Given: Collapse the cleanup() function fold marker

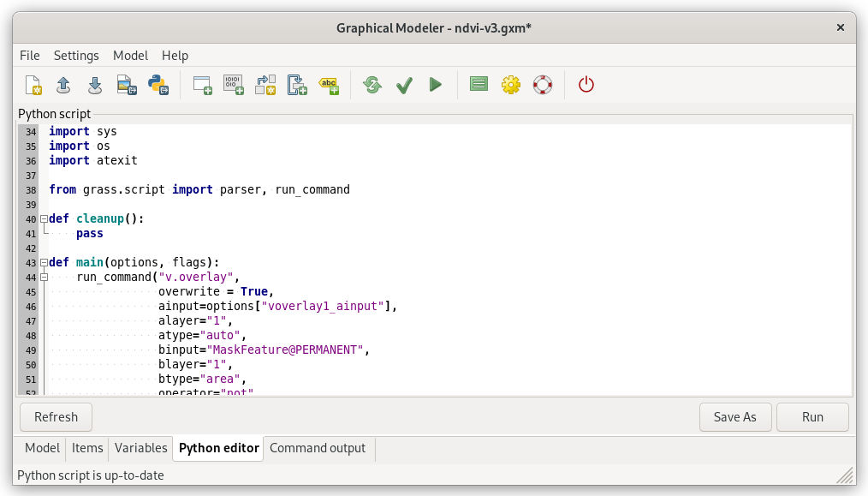Looking at the screenshot, I should click(x=44, y=219).
